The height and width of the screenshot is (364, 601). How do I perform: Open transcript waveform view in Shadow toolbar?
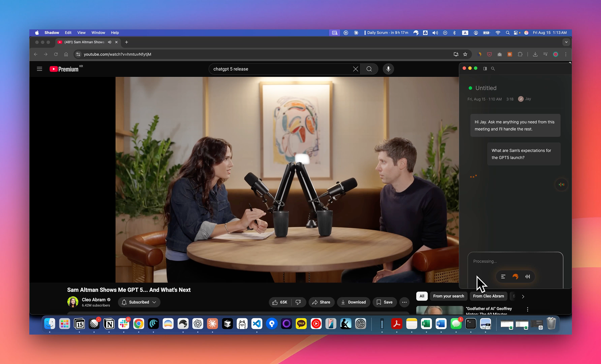pyautogui.click(x=528, y=276)
